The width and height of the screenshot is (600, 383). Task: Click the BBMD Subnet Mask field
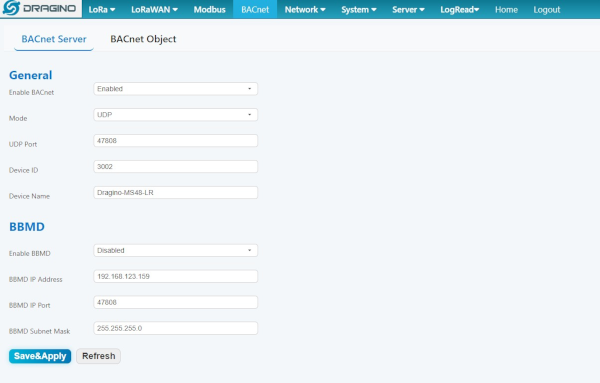[x=175, y=328]
